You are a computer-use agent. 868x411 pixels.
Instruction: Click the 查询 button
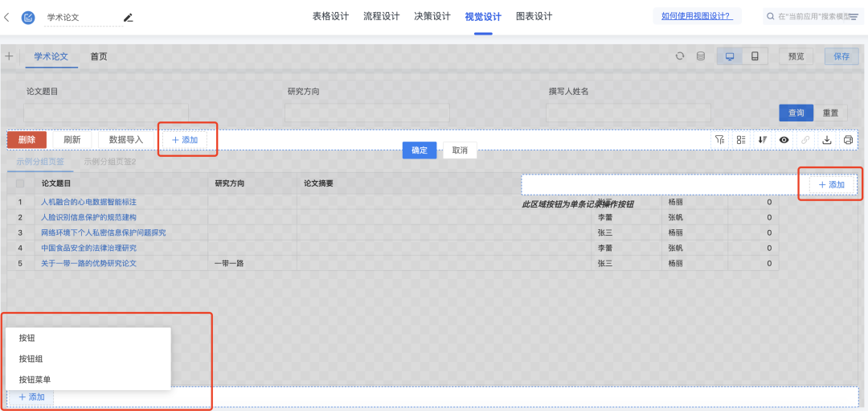click(796, 113)
